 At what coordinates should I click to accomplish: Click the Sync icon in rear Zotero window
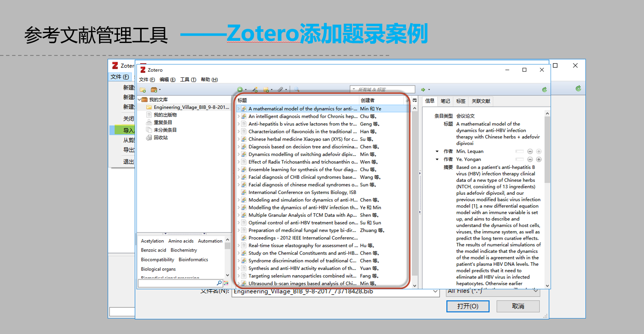click(x=578, y=88)
